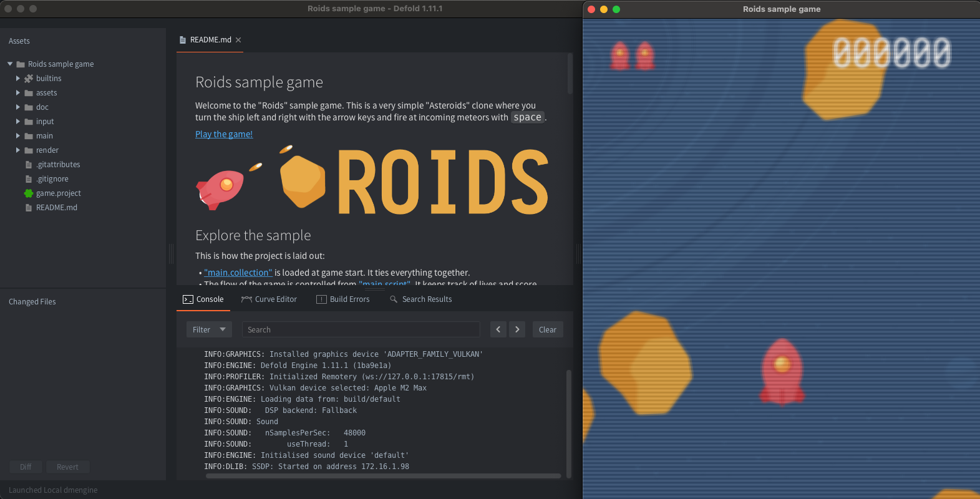This screenshot has height=499, width=980.
Task: Click the console horizontal scrollbar
Action: coord(383,476)
